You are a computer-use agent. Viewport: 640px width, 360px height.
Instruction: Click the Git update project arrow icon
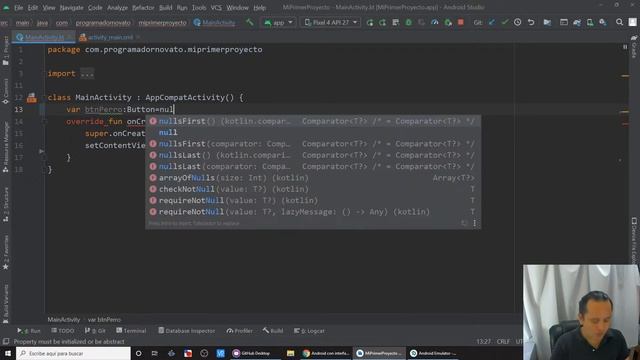pyautogui.click(x=492, y=22)
